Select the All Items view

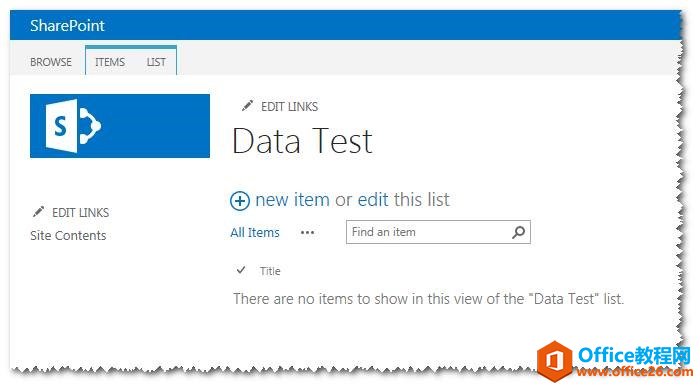(255, 232)
